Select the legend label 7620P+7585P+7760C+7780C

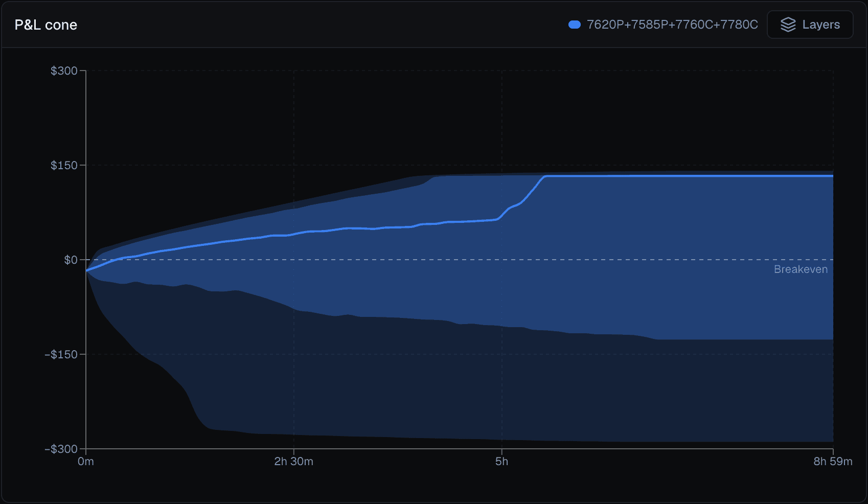pos(672,25)
